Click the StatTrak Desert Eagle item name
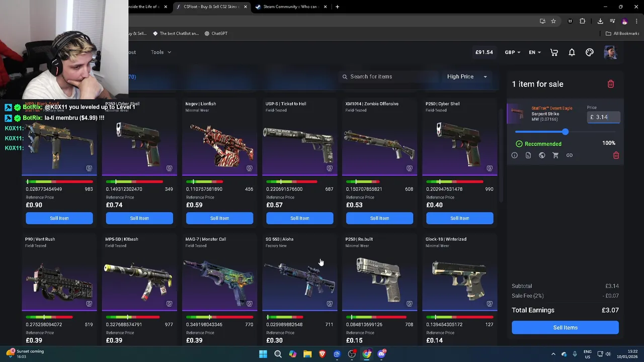The image size is (644, 362). point(552,108)
